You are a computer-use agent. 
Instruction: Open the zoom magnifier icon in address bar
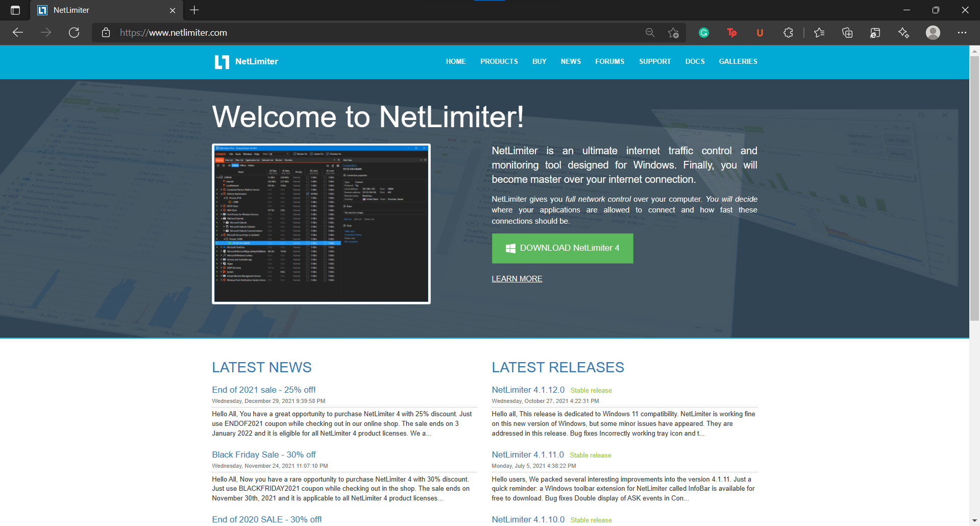click(650, 33)
